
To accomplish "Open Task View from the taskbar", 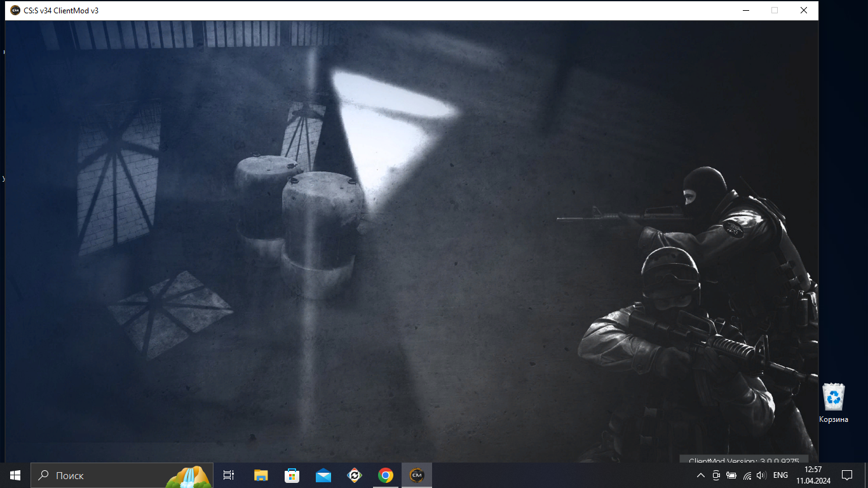I will tap(229, 475).
